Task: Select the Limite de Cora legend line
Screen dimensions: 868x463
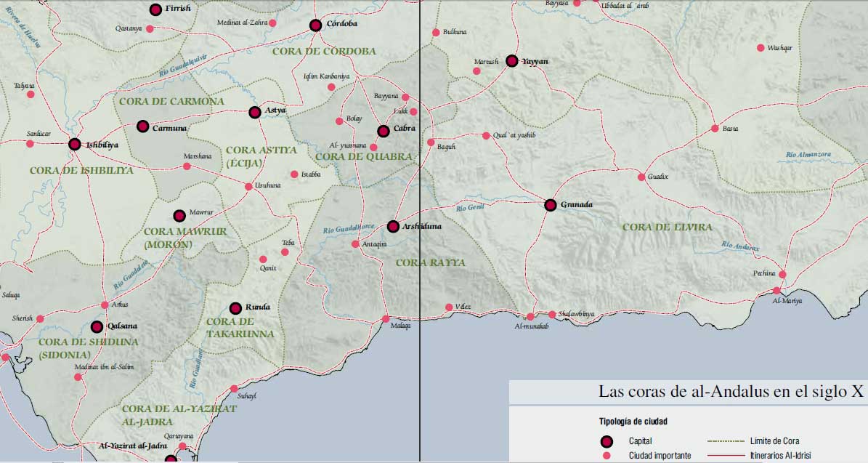Action: pyautogui.click(x=726, y=441)
